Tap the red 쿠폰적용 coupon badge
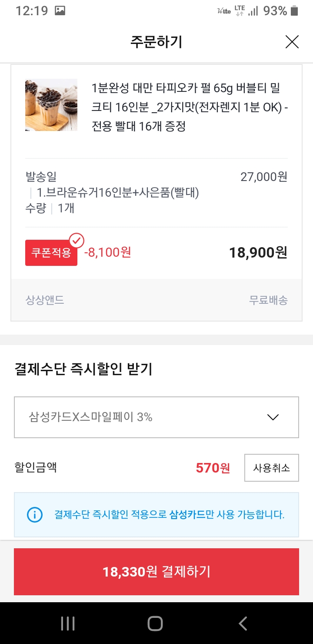 click(x=51, y=253)
